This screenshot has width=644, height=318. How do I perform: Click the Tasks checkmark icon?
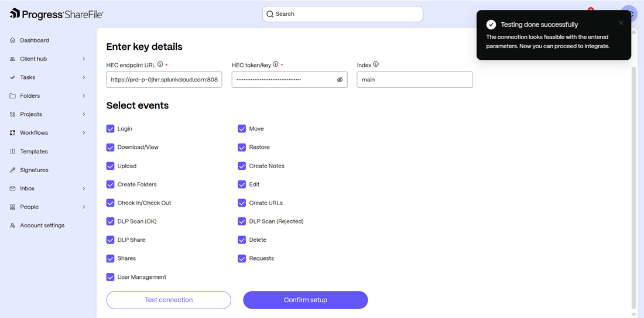click(12, 77)
